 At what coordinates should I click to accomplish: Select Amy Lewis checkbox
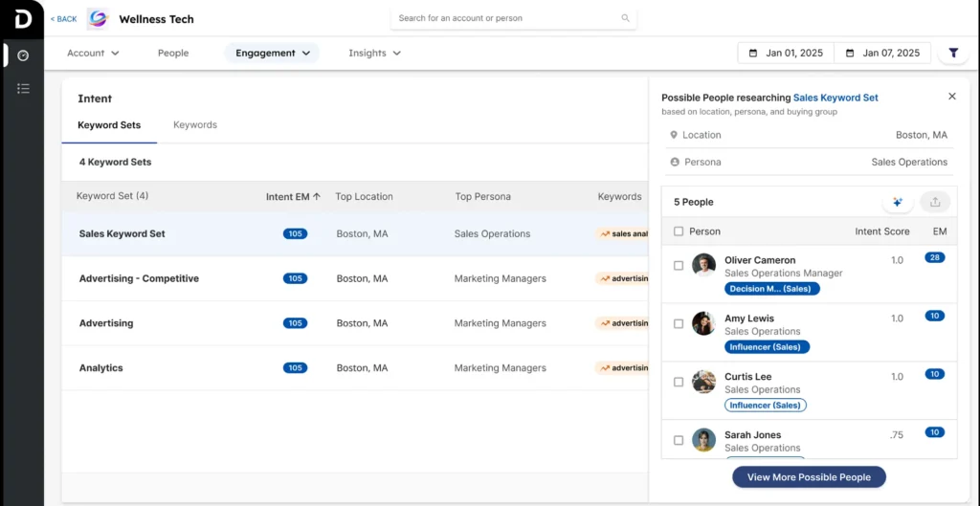point(679,324)
